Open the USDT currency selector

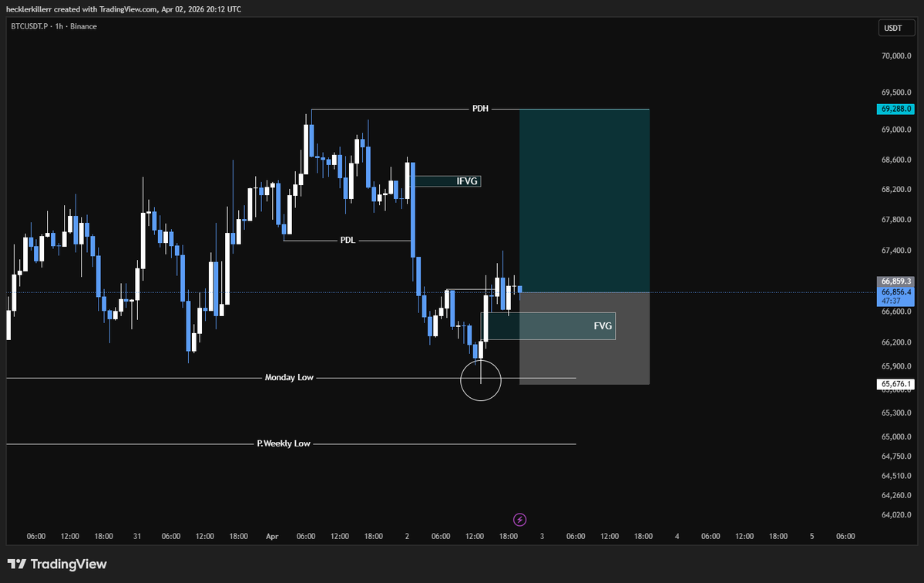tap(895, 29)
